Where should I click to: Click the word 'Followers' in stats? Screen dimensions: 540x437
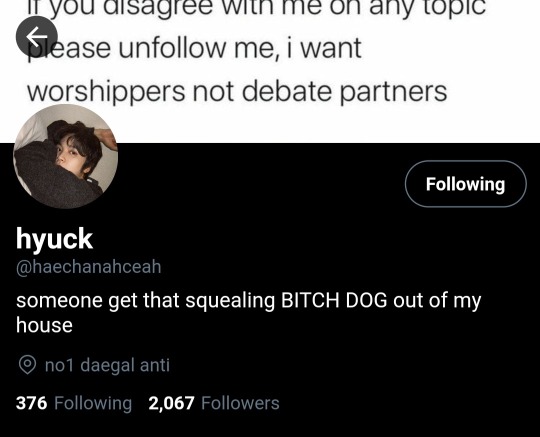[240, 403]
